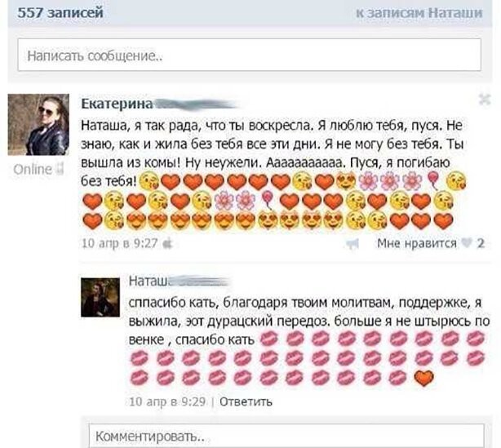Like the post via the heart icon
The image size is (501, 448).
pos(467,243)
